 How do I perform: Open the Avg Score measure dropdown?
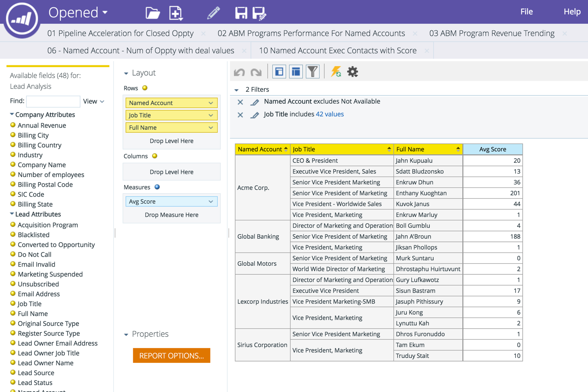pos(210,202)
